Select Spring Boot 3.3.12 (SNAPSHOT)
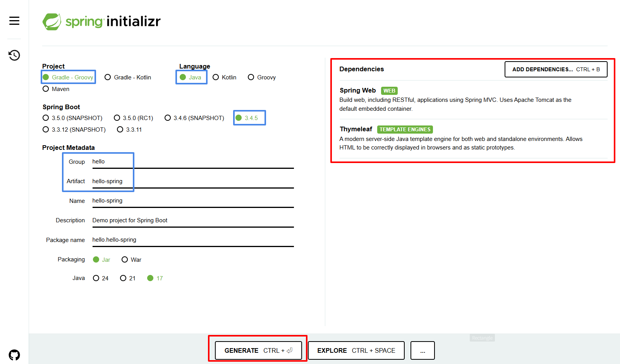This screenshot has width=620, height=364. point(74,129)
